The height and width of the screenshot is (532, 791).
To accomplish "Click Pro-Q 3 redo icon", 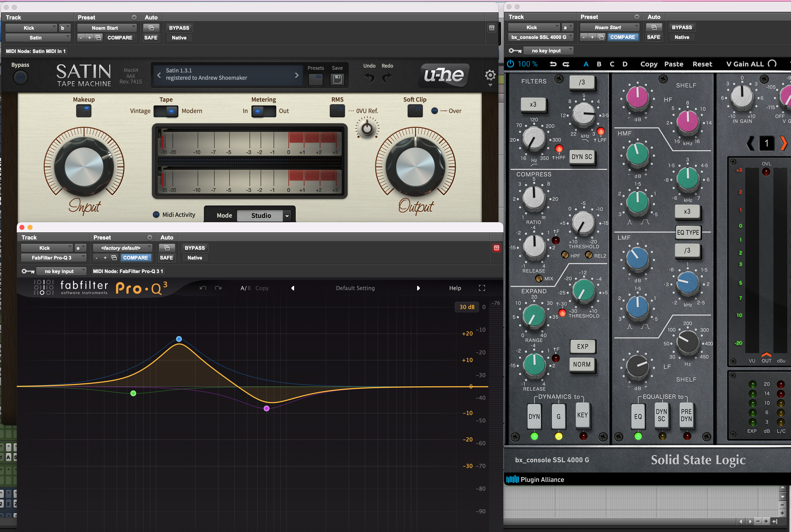I will point(218,288).
